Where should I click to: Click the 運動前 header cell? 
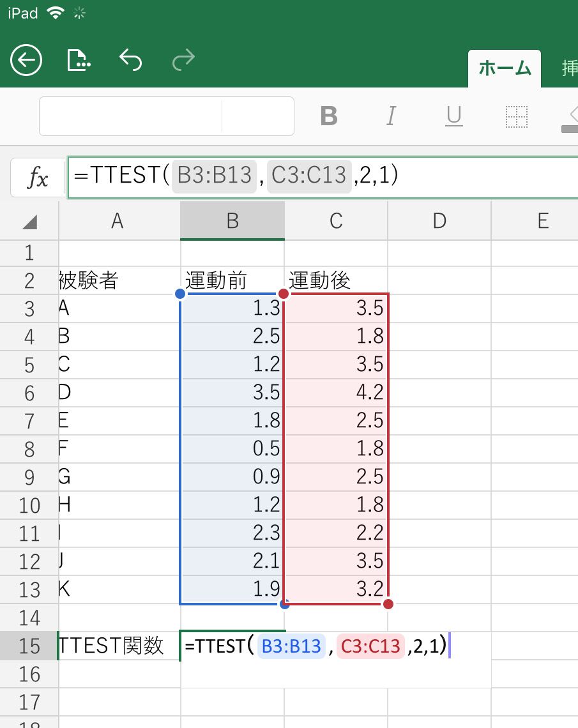(x=232, y=280)
